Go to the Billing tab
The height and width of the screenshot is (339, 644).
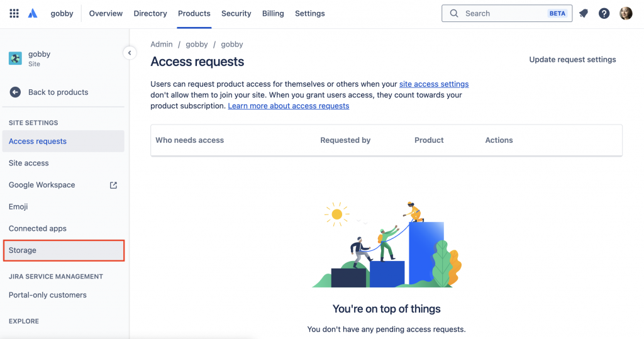[273, 13]
